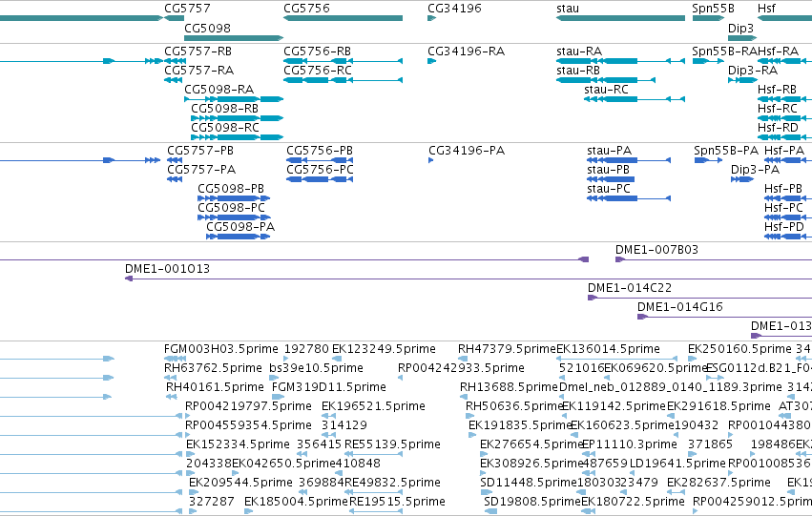
Task: Select EST EK276654.5prime
Action: (x=531, y=444)
